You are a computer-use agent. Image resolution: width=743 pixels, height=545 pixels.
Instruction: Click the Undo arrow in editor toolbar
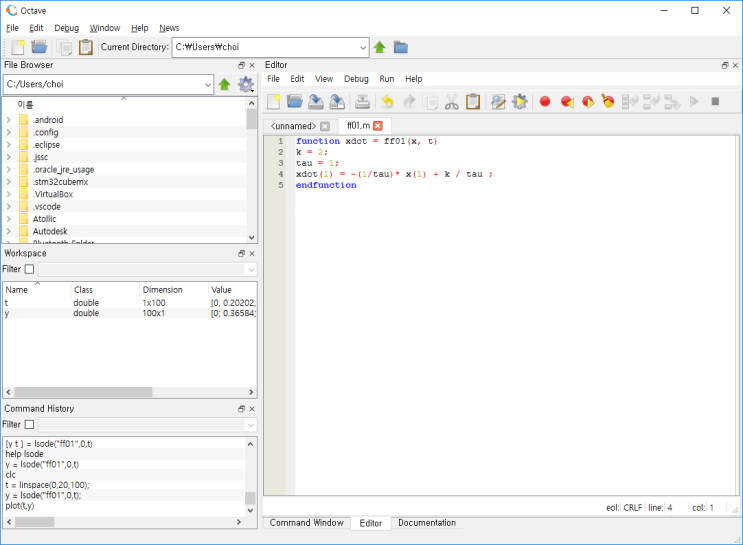tap(387, 101)
